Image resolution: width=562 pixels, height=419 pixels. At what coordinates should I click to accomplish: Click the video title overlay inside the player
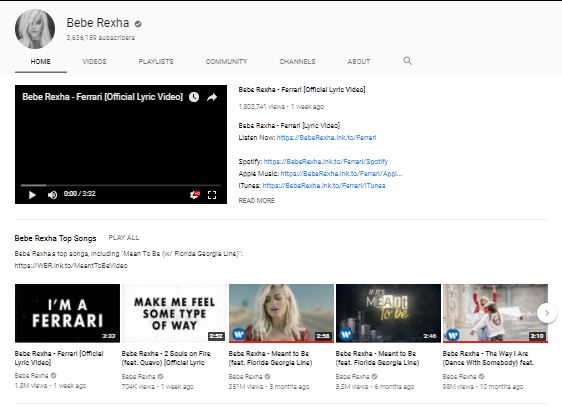pyautogui.click(x=103, y=97)
